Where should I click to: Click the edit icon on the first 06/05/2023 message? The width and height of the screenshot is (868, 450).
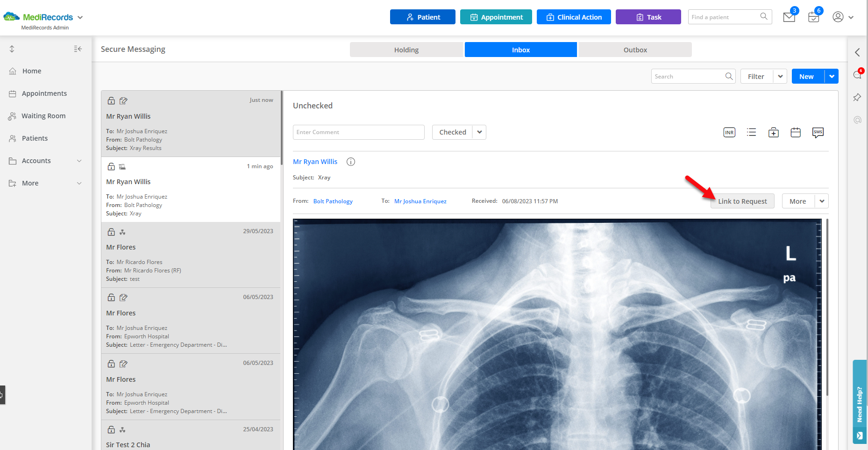pyautogui.click(x=123, y=297)
